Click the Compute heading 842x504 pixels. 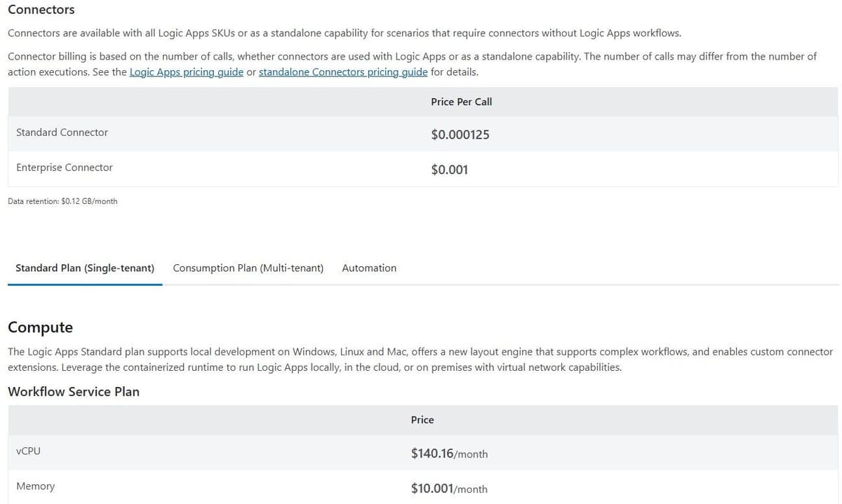[x=40, y=327]
